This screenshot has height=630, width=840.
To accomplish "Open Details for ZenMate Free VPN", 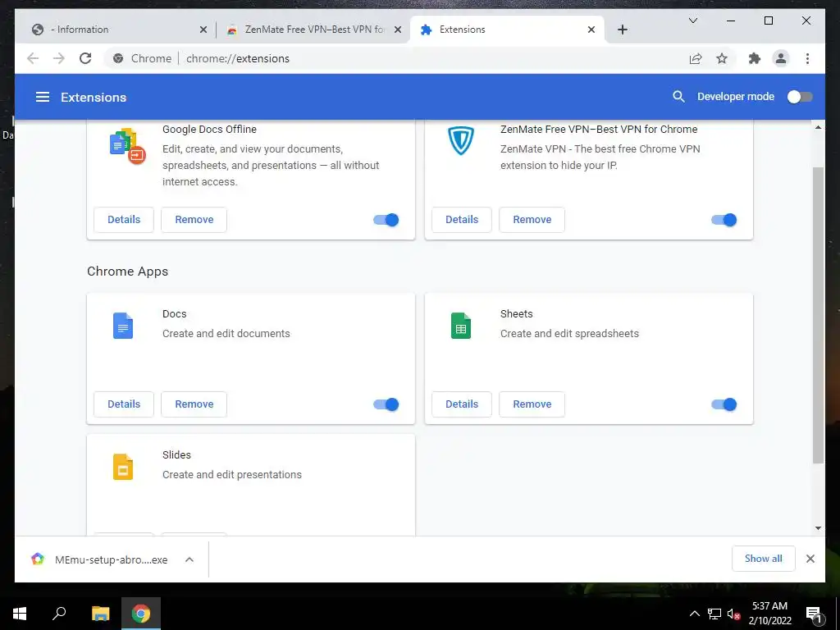I will tap(462, 220).
